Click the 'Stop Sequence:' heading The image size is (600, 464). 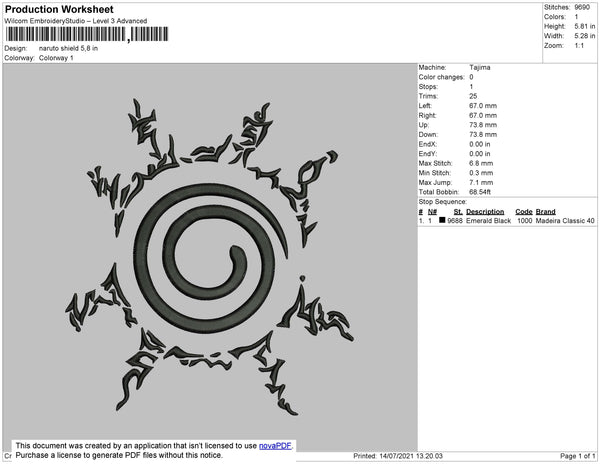pos(443,202)
